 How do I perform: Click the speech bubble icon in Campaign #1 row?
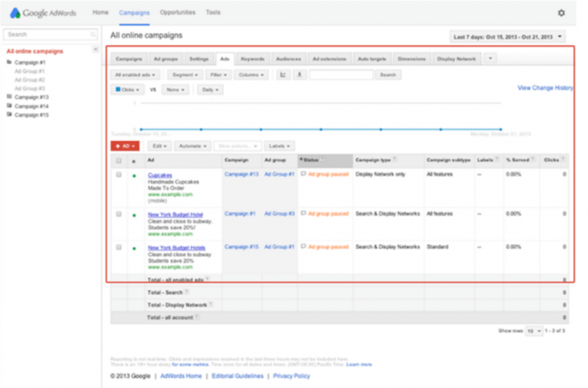[304, 213]
